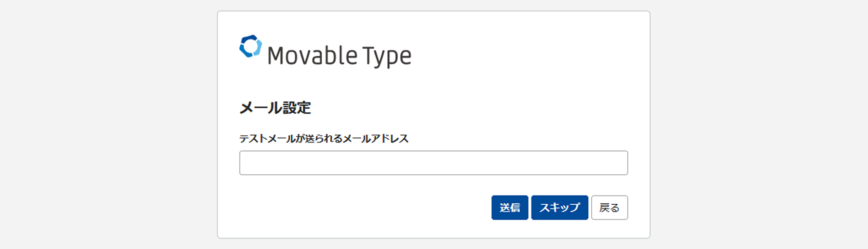The height and width of the screenshot is (249, 868).
Task: Click the white-outlined 戻る button
Action: [609, 208]
